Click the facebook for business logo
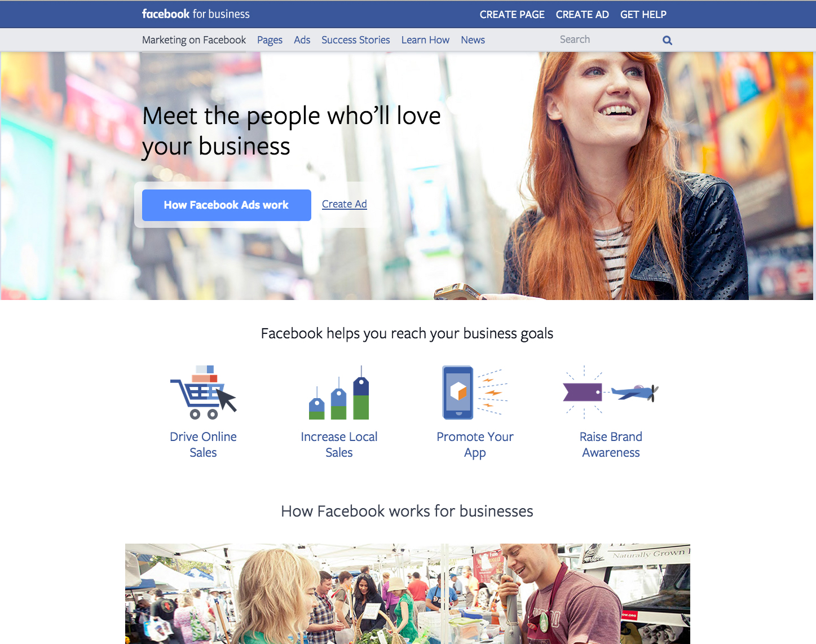Viewport: 816px width, 644px height. (x=196, y=14)
